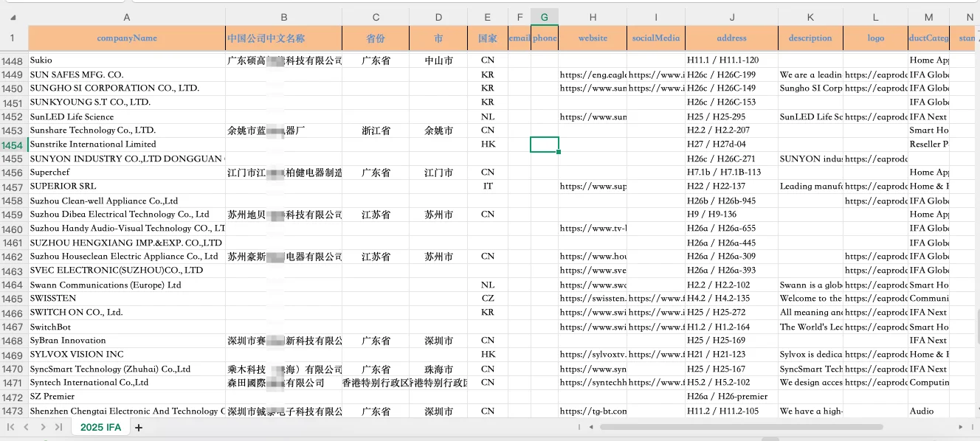This screenshot has width=980, height=441.
Task: Select the 珠海市 city cell
Action: pos(439,369)
